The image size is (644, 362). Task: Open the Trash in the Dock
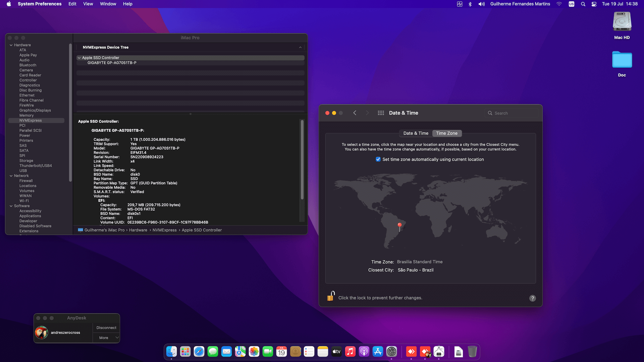pyautogui.click(x=472, y=352)
